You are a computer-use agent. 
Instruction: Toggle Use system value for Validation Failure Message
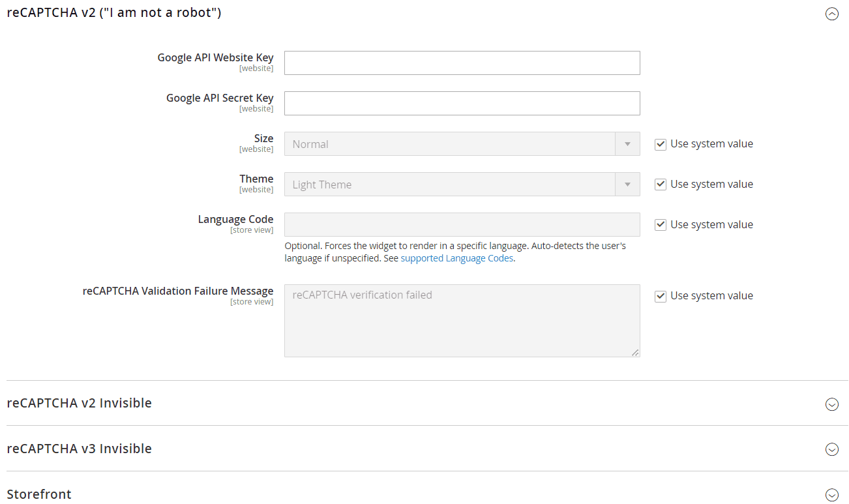(661, 296)
